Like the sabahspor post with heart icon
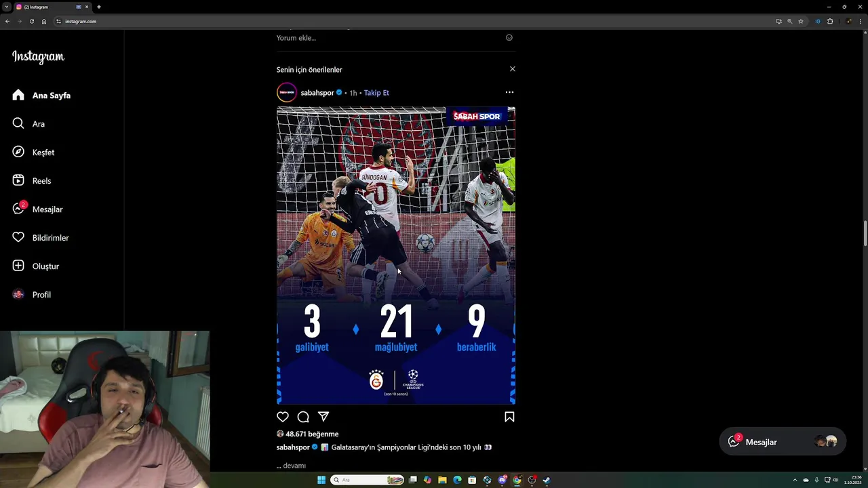The image size is (868, 488). coord(283,417)
